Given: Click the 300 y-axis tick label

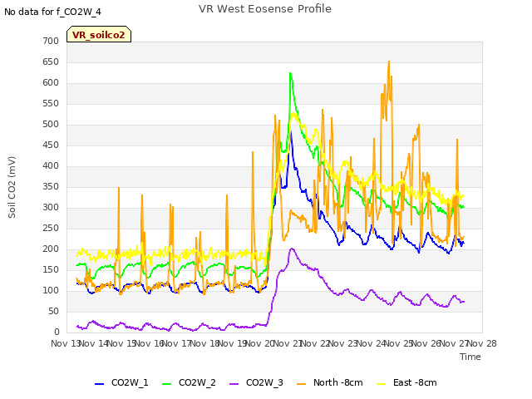Looking at the screenshot, I should coord(51,207).
